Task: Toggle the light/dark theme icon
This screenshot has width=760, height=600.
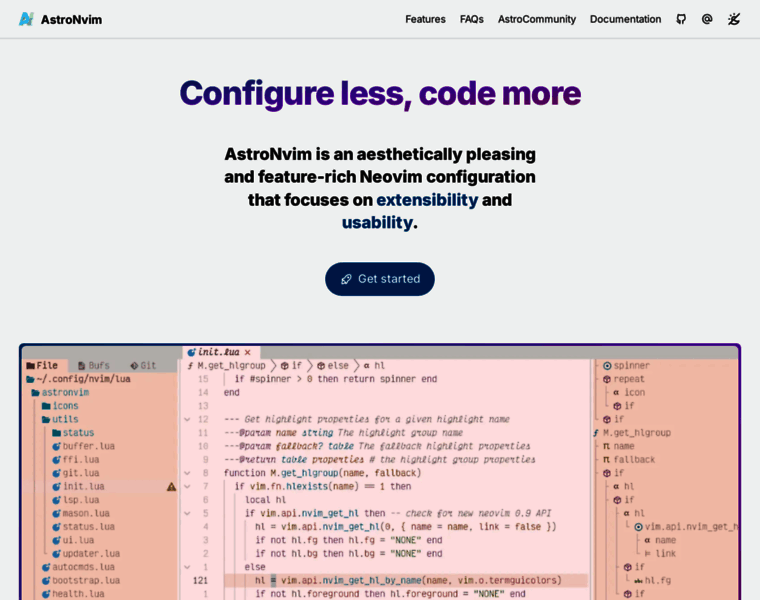Action: [734, 19]
